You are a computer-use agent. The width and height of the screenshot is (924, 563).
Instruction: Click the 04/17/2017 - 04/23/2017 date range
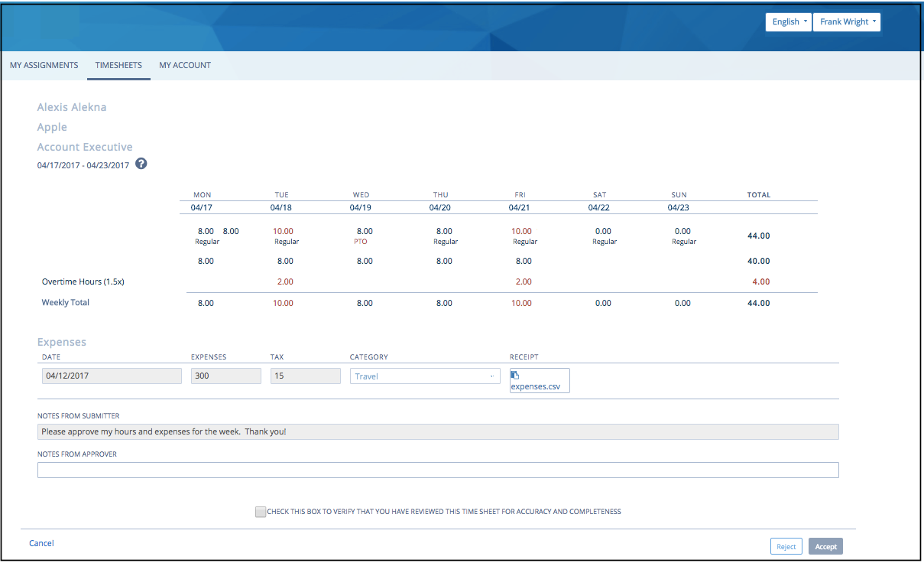83,165
